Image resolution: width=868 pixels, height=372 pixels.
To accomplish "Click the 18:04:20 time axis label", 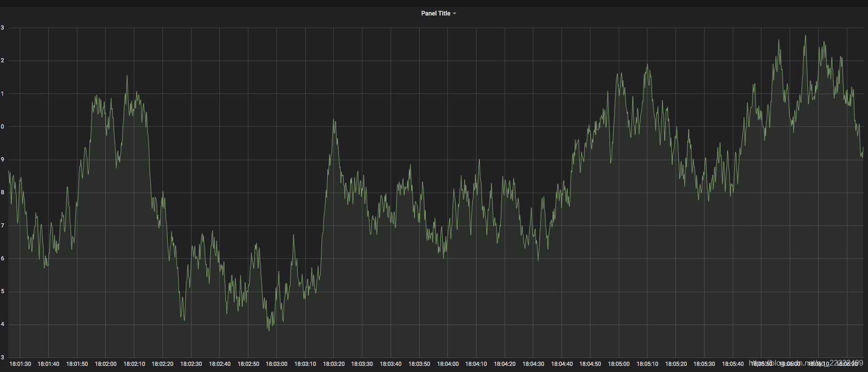I will click(x=505, y=364).
